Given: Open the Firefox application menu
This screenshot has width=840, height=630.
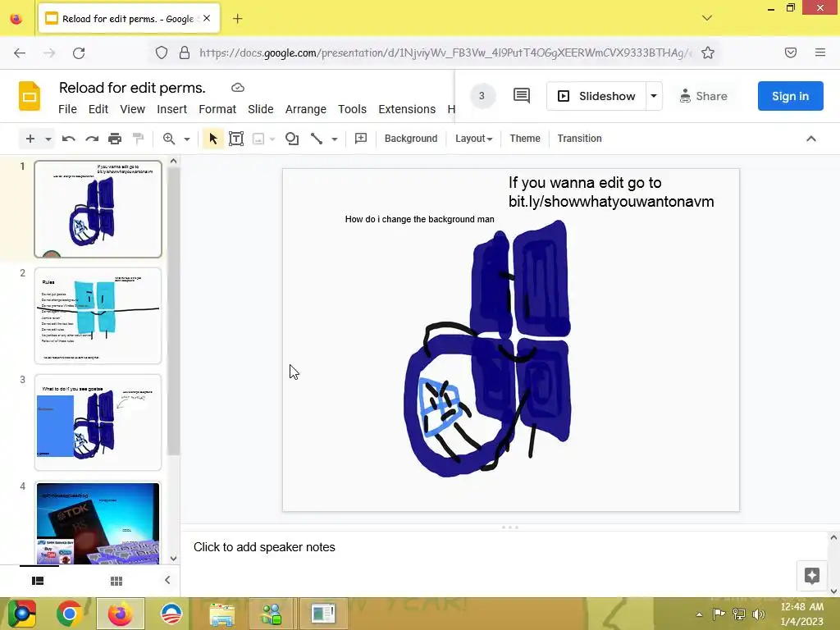Looking at the screenshot, I should point(820,52).
